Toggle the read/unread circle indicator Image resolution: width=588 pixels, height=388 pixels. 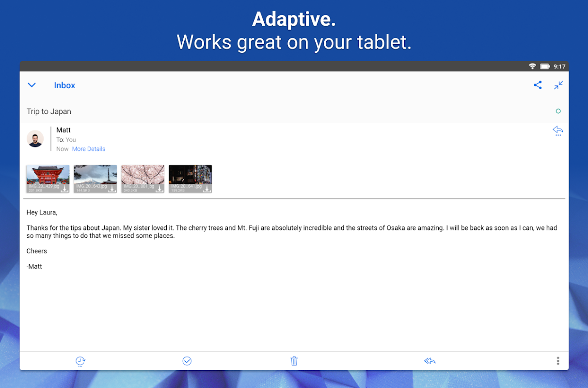[x=558, y=111]
